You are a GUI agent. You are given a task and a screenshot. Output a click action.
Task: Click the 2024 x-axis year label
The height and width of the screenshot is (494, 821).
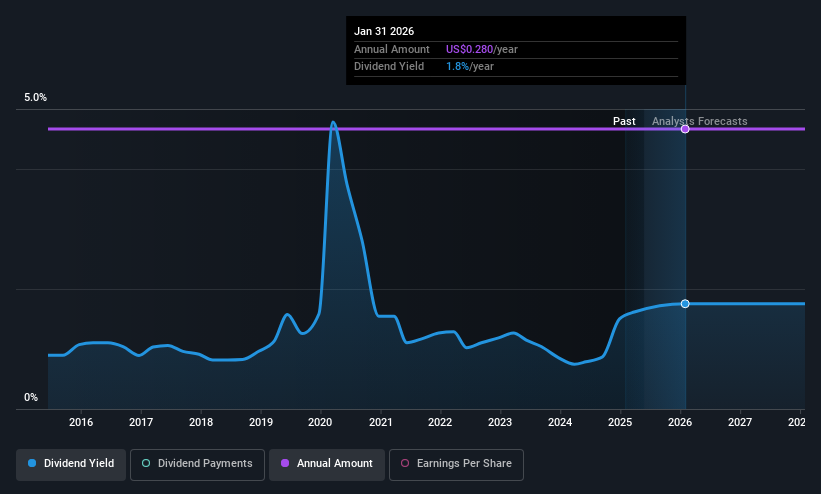pos(560,422)
